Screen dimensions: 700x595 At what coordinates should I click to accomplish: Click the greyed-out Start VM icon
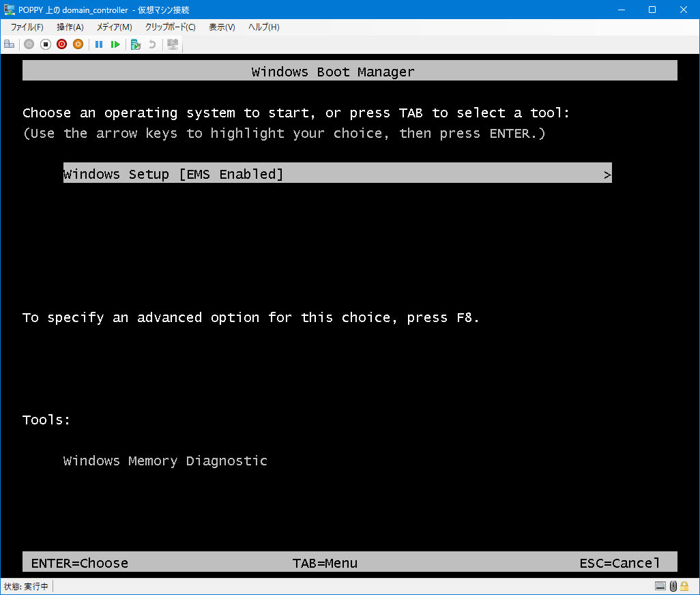point(29,44)
